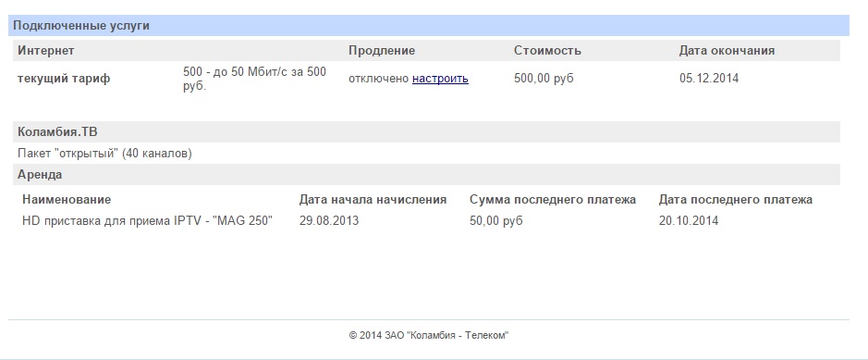The height and width of the screenshot is (360, 868).
Task: Click the "Дата последнего платежа" column header
Action: pos(736,199)
